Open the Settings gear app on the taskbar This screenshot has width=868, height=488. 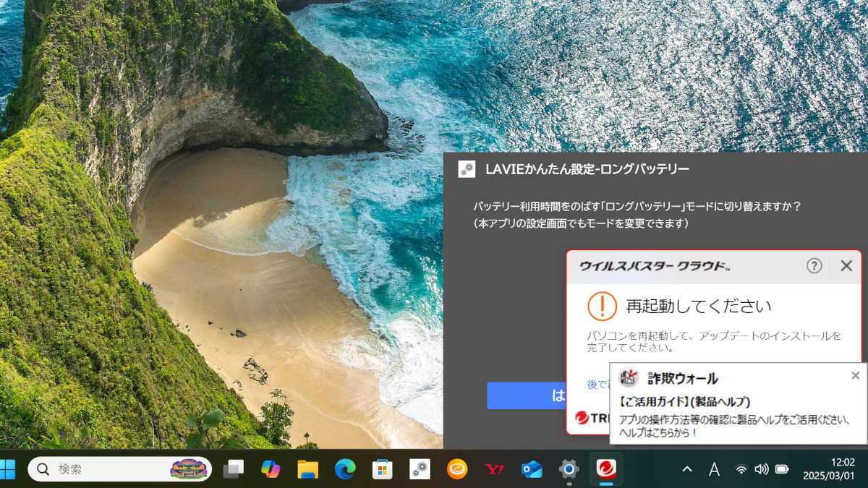pos(569,468)
